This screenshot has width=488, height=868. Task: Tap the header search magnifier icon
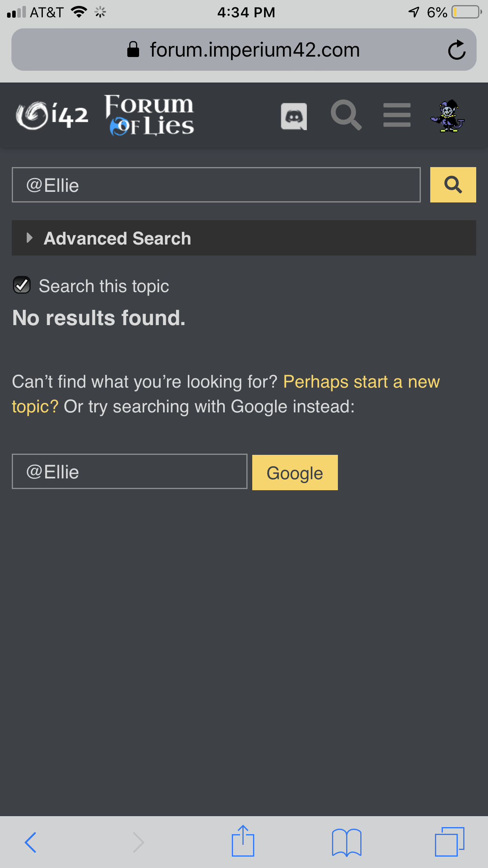click(346, 115)
